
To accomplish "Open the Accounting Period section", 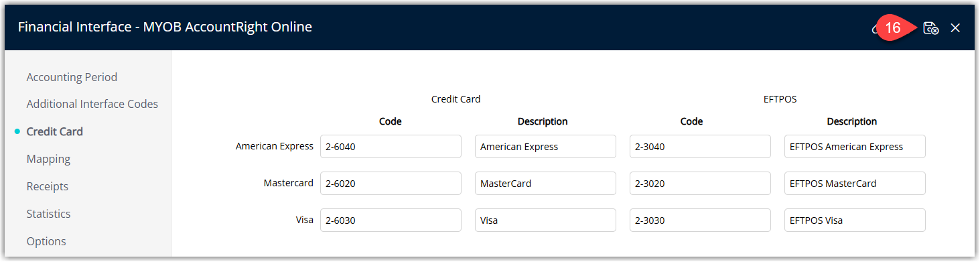I will point(72,77).
